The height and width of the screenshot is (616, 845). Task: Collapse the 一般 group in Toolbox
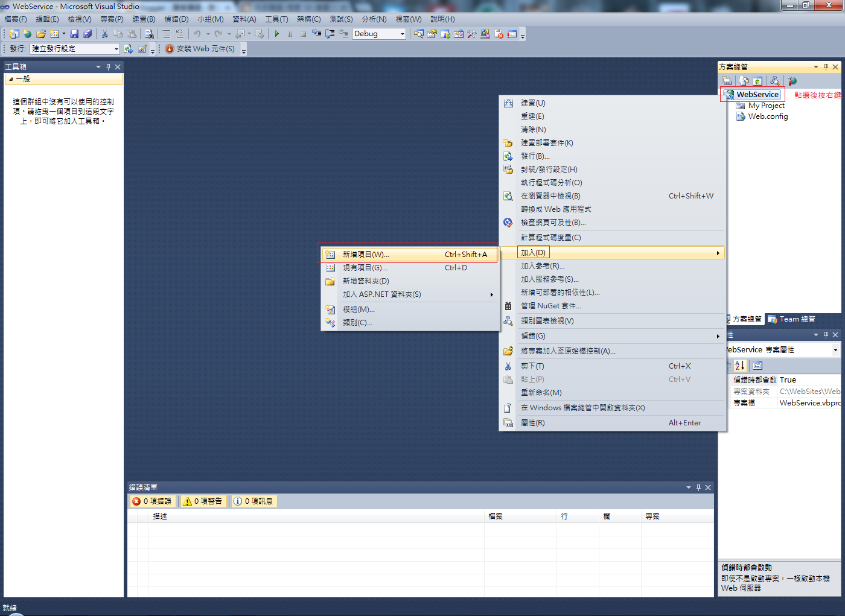click(11, 79)
